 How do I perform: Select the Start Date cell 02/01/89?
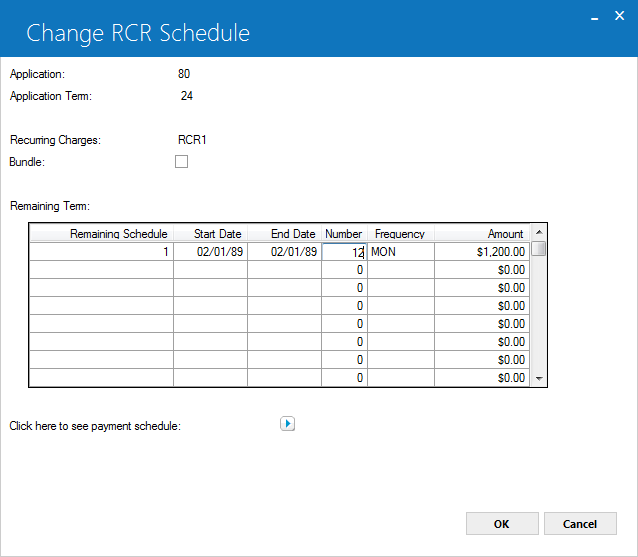pyautogui.click(x=210, y=252)
